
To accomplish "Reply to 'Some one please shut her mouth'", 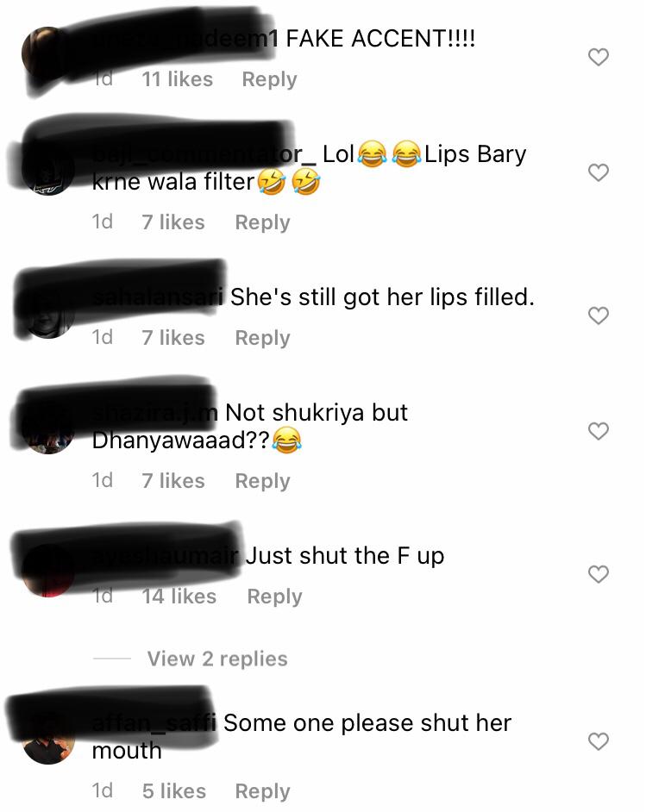I will pos(262,790).
